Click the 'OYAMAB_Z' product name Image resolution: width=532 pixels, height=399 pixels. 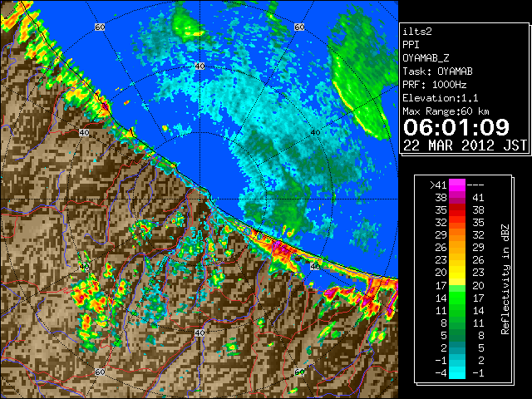426,58
